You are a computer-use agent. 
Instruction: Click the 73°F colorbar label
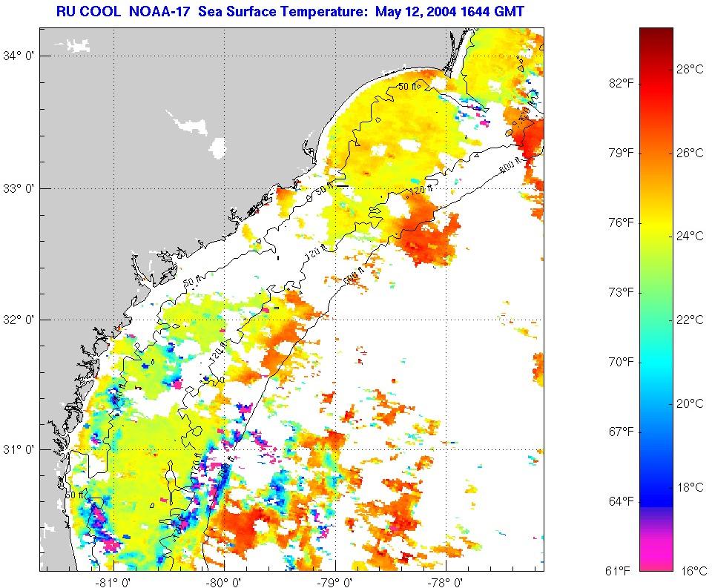622,292
